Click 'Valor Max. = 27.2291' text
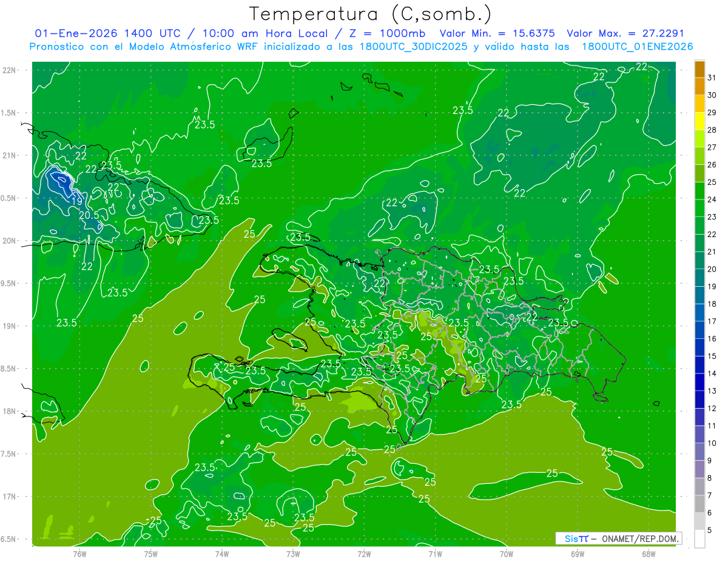This screenshot has height=562, width=728. click(625, 33)
